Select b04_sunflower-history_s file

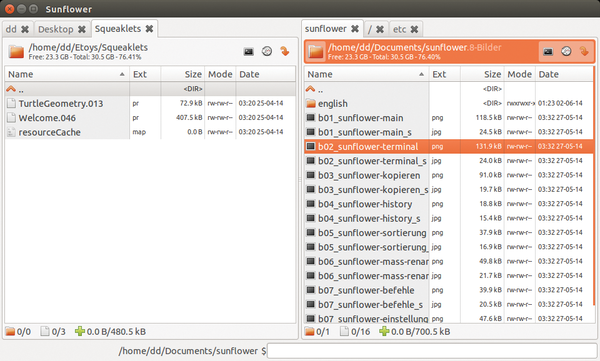pyautogui.click(x=448, y=218)
